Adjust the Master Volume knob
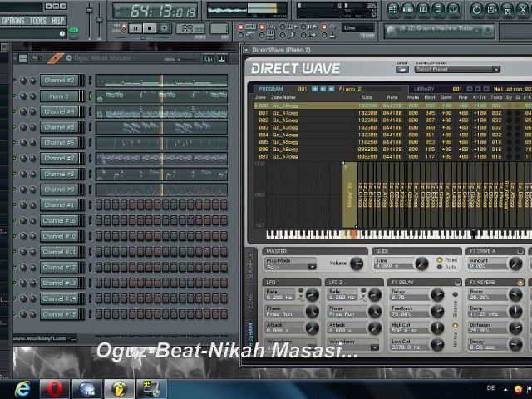 356,264
